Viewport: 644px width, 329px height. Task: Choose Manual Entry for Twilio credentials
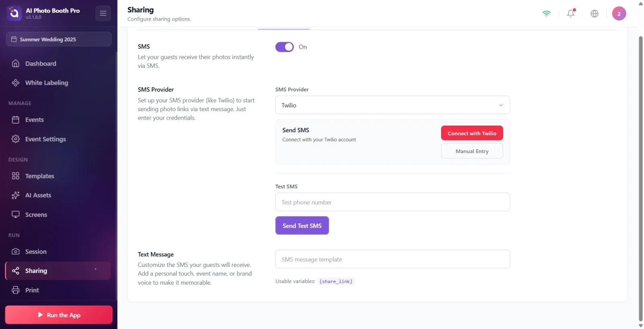coord(472,151)
